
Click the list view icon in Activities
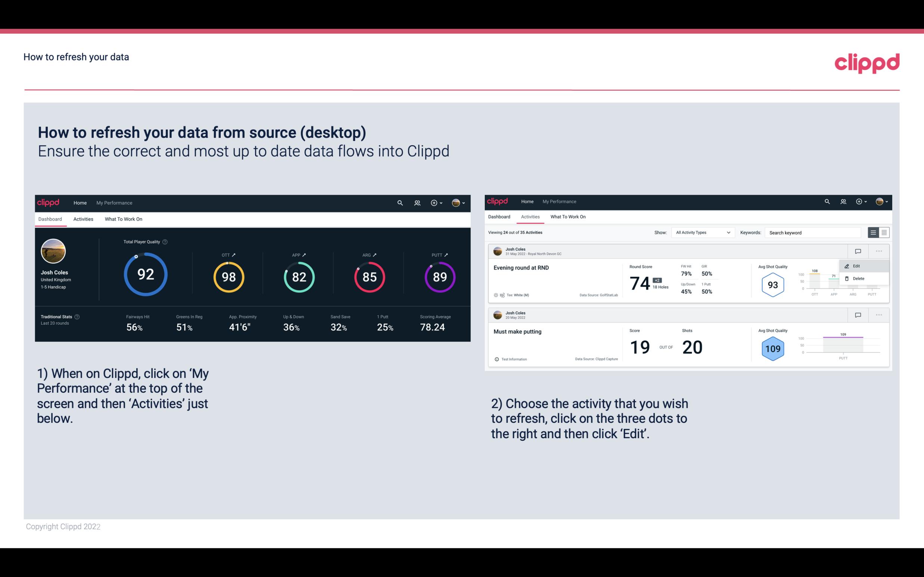tap(874, 232)
